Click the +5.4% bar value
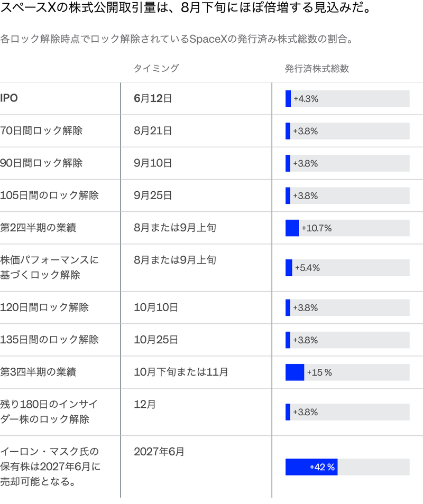 click(307, 268)
